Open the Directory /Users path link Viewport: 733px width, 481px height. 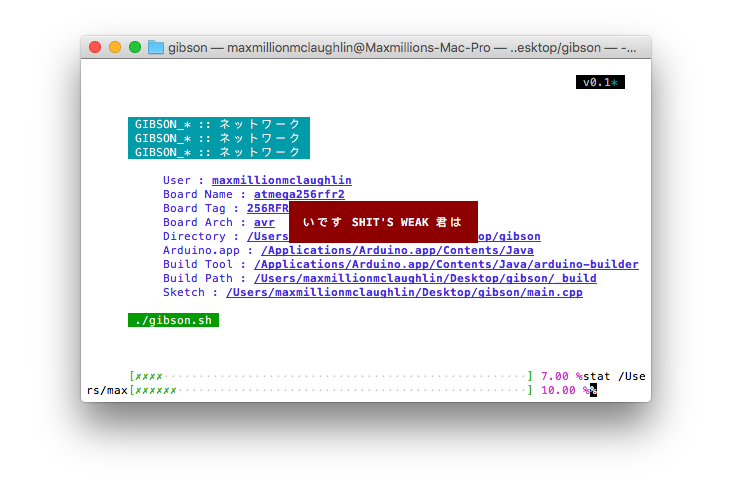coord(268,237)
